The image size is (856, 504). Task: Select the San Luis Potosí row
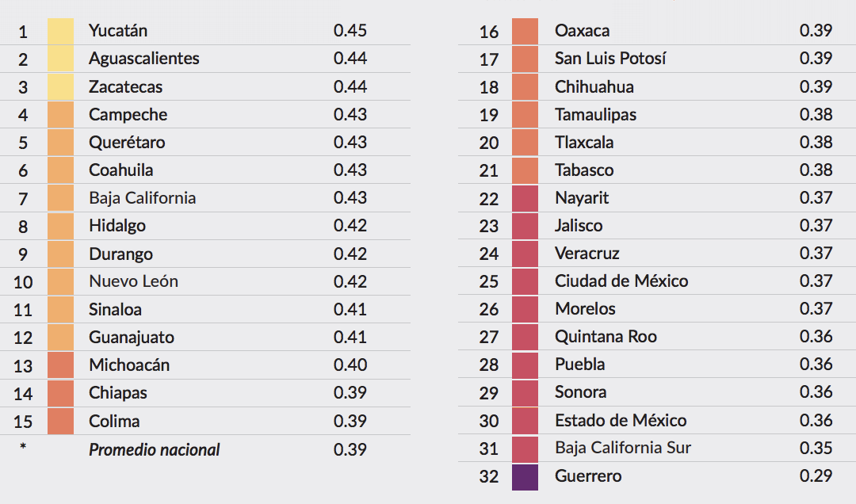coord(657,59)
